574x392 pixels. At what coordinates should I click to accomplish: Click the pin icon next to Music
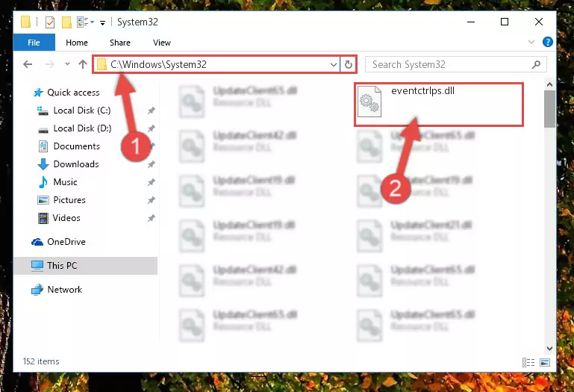click(x=152, y=182)
